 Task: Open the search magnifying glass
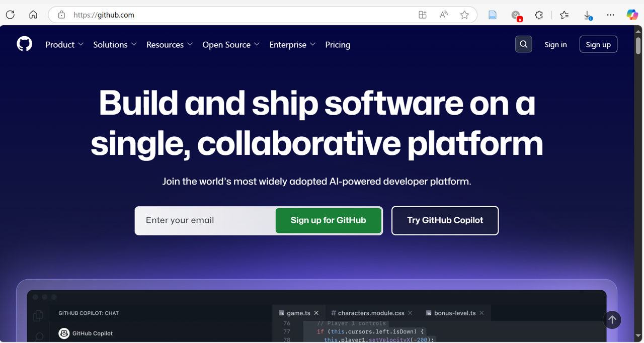click(523, 44)
